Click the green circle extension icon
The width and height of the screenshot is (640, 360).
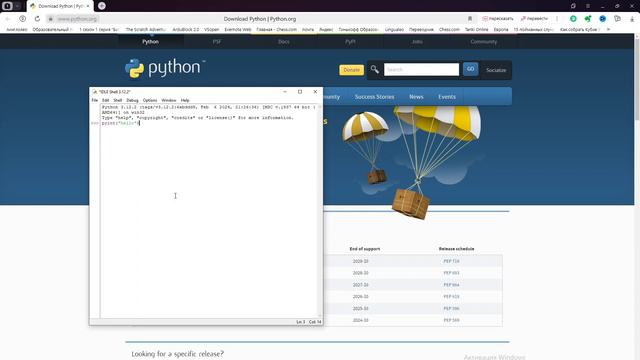573,19
